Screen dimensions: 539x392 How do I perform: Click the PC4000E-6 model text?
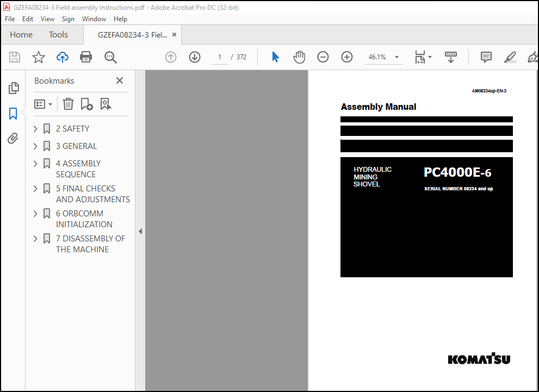pyautogui.click(x=457, y=172)
